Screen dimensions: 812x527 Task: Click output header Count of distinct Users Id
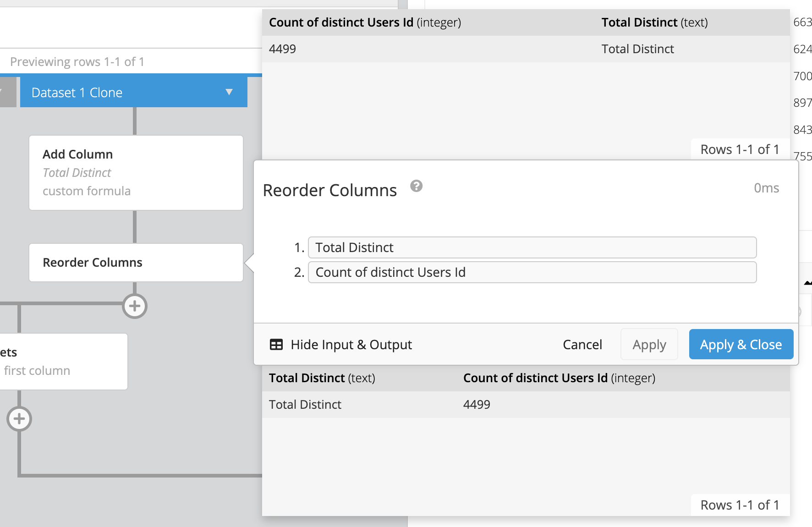click(x=559, y=378)
